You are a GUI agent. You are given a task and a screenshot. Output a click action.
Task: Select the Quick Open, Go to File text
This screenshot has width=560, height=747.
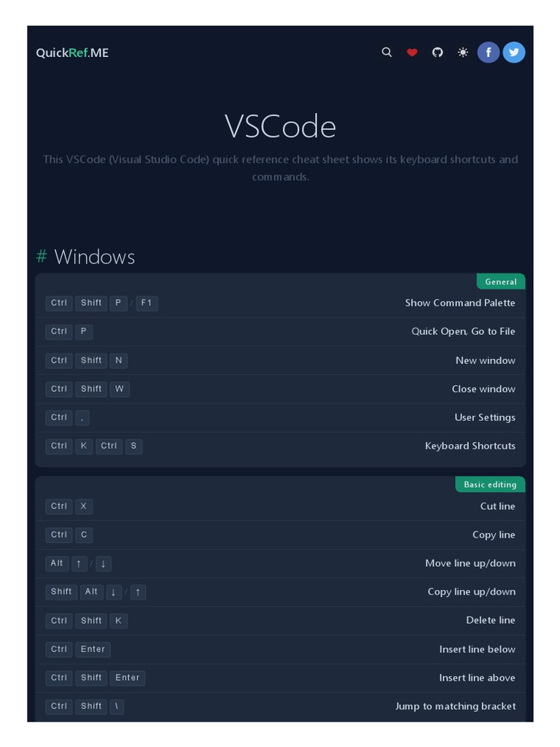[x=463, y=331]
